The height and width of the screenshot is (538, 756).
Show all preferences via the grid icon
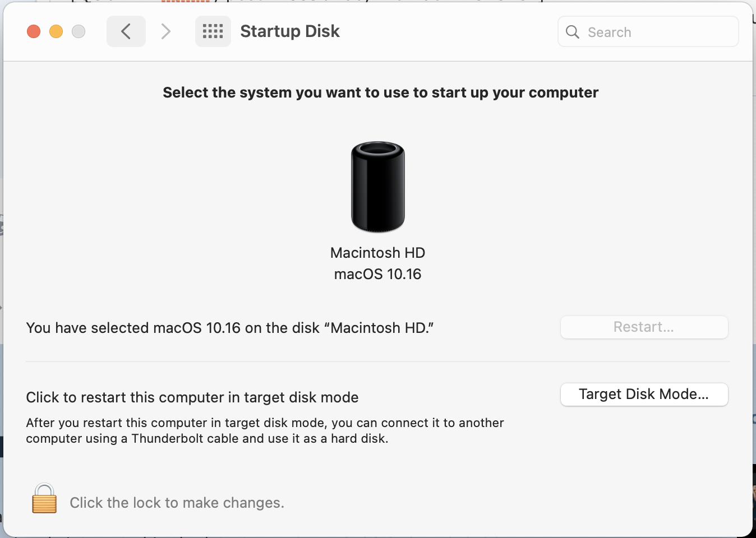pos(213,31)
